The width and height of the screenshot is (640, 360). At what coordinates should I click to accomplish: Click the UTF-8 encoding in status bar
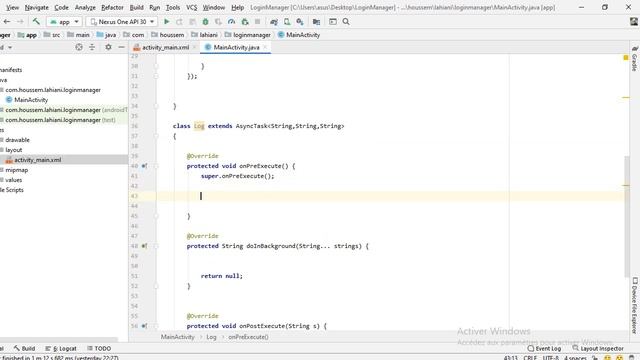(550, 358)
